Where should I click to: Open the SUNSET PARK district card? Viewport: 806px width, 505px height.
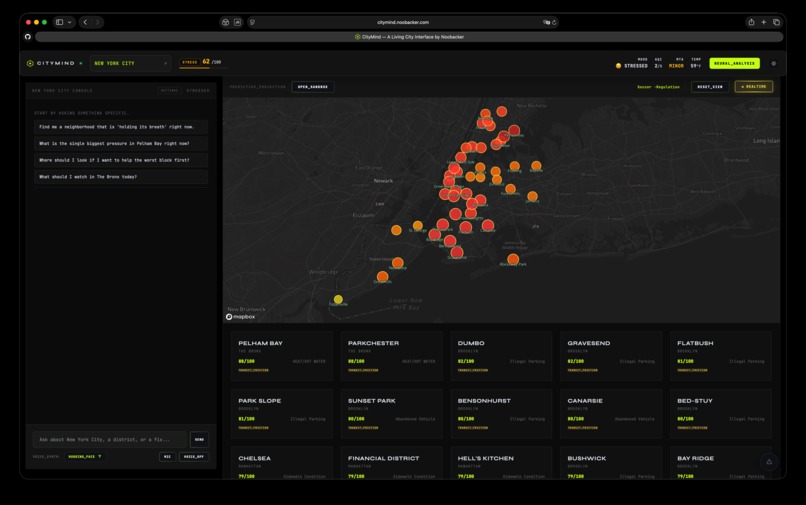pos(392,413)
